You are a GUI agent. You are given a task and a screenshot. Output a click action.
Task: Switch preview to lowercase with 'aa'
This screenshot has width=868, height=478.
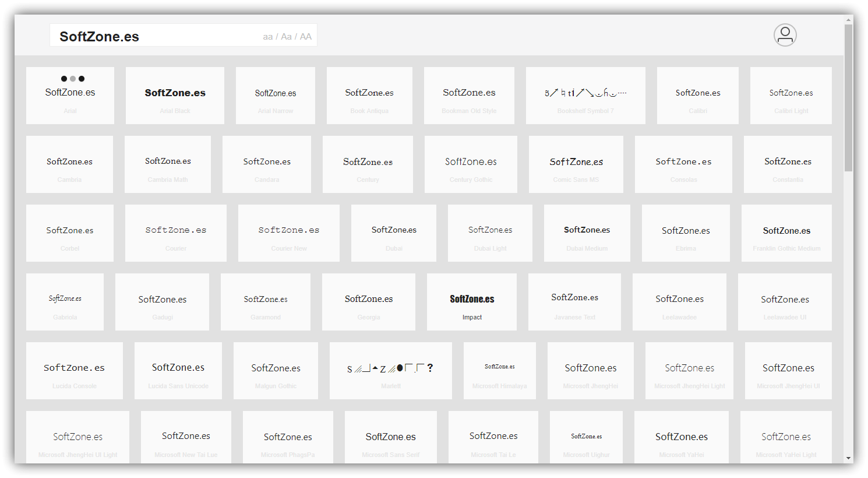268,37
